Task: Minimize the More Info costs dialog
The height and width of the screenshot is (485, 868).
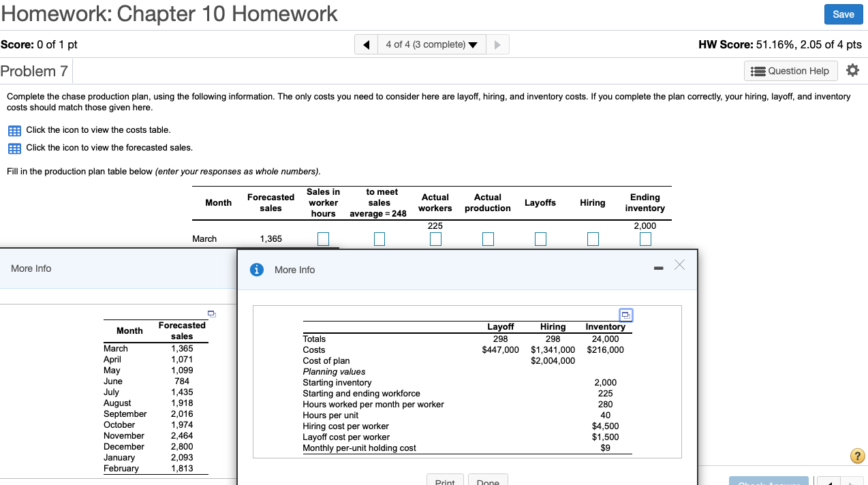Action: (657, 269)
